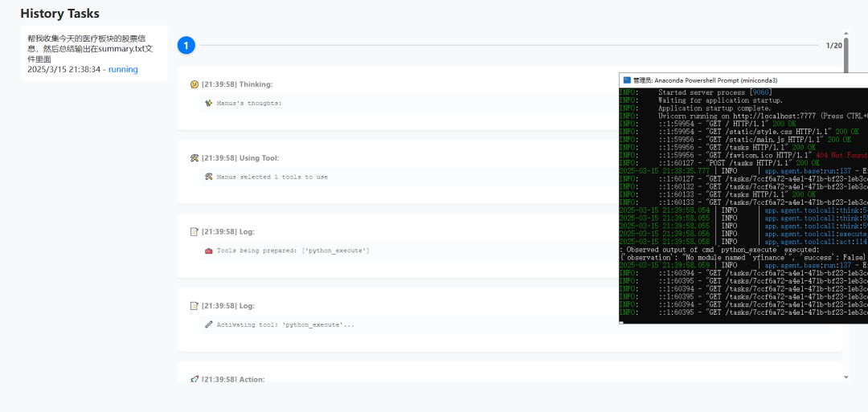Click the "[21:39:58] Thinking:" heading
Screen dimensions: 868x412
(237, 84)
